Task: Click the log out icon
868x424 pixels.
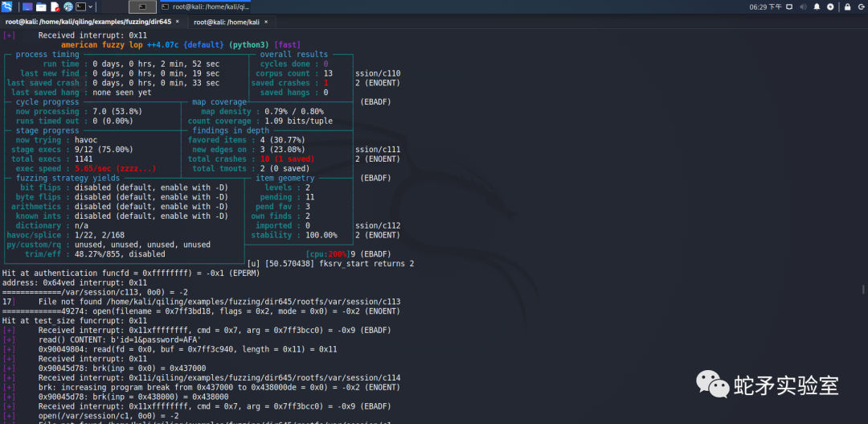Action: [861, 6]
